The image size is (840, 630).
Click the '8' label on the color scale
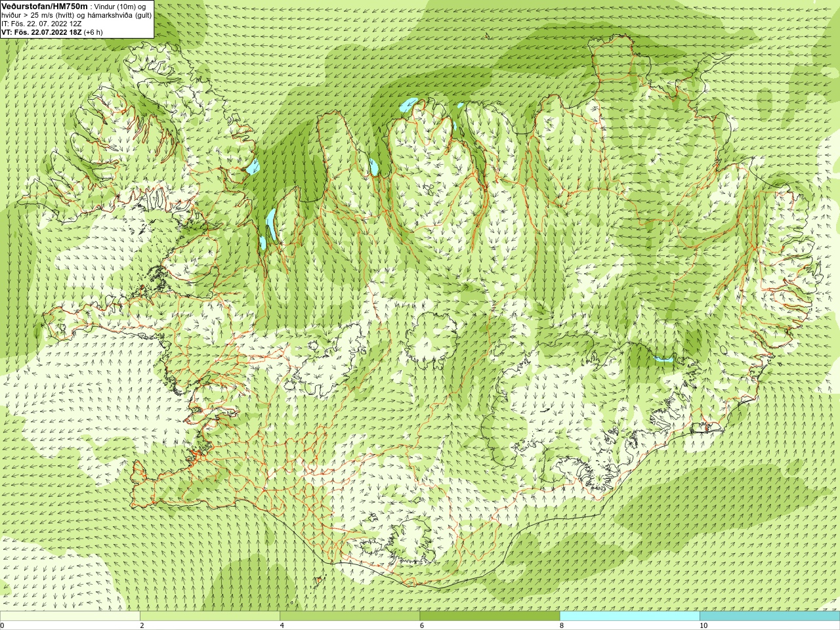562,626
